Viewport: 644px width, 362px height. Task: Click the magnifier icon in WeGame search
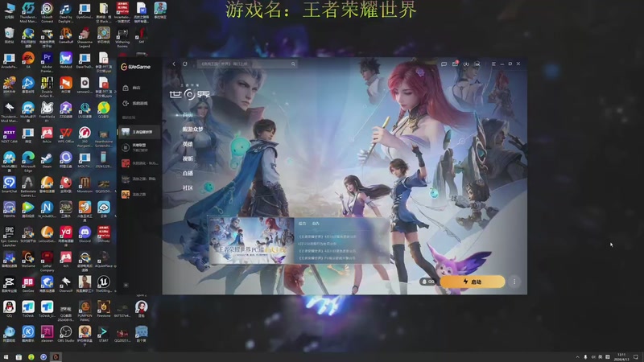coord(293,64)
